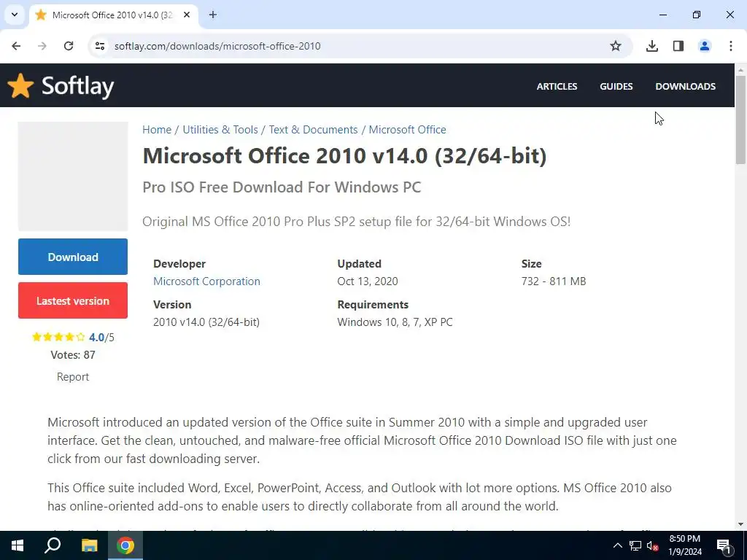The width and height of the screenshot is (747, 560).
Task: Click the browser forward arrow
Action: (x=42, y=46)
